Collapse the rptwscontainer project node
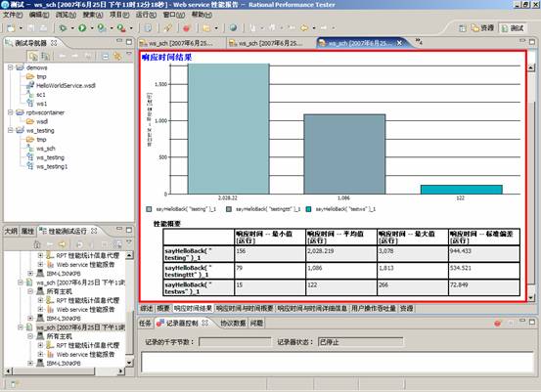Viewport: 541px width, 392px height. tap(11, 112)
